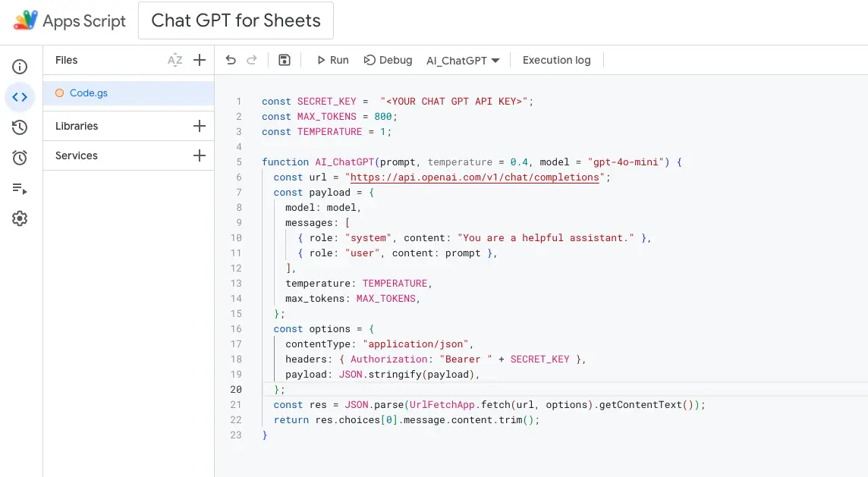868x477 pixels.
Task: Open the Executions panel
Action: [20, 187]
